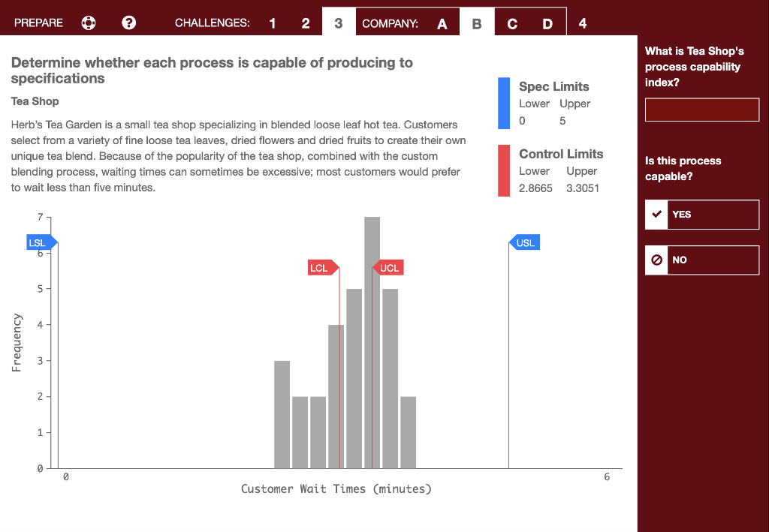769x532 pixels.
Task: Click upper control limit value 3.3051
Action: 583,188
